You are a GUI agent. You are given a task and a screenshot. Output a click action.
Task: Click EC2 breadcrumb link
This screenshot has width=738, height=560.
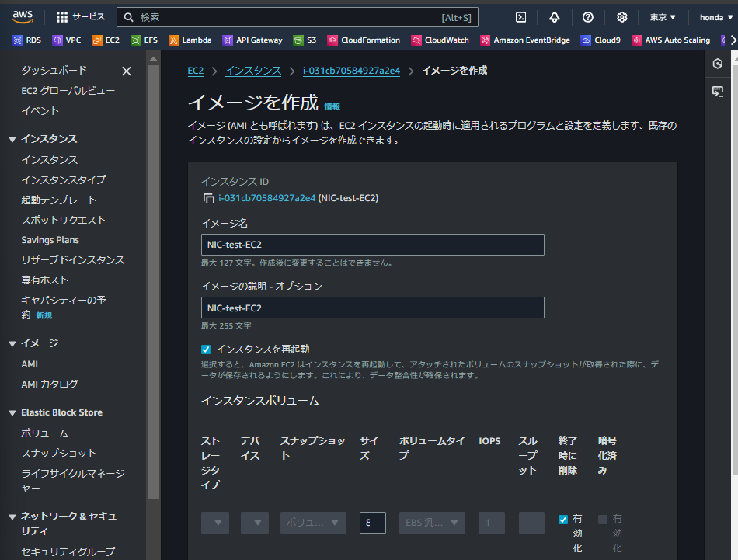195,71
